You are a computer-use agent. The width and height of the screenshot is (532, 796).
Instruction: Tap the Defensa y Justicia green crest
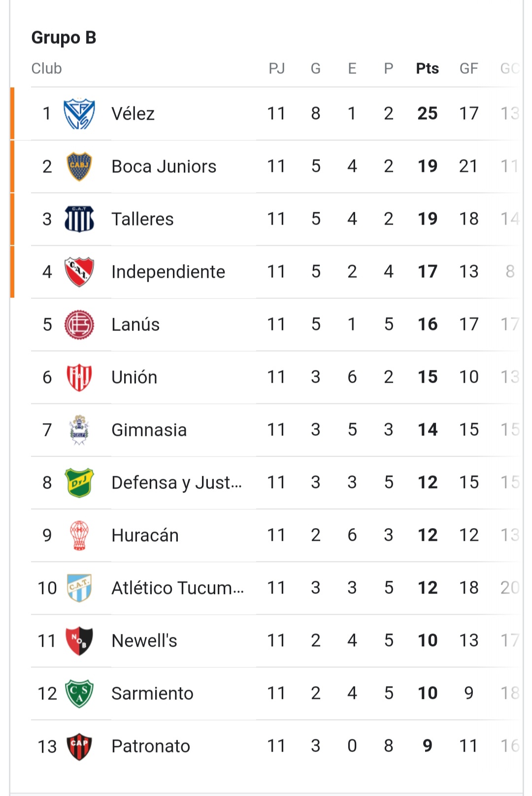pos(79,483)
